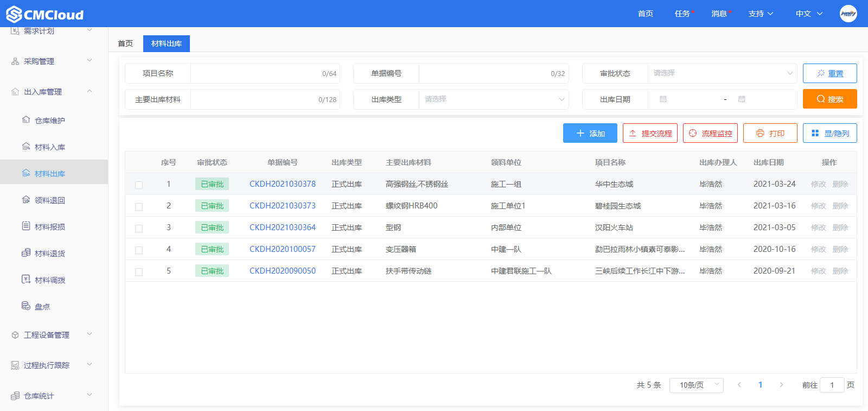Viewport: 868px width, 411px height.
Task: Click the 工程设备管理 cube icon
Action: pyautogui.click(x=15, y=335)
